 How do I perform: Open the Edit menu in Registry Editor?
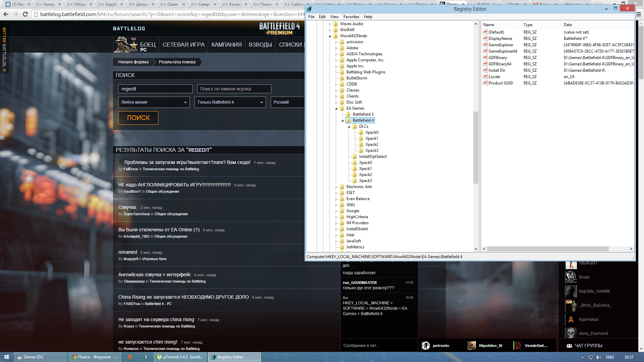322,17
